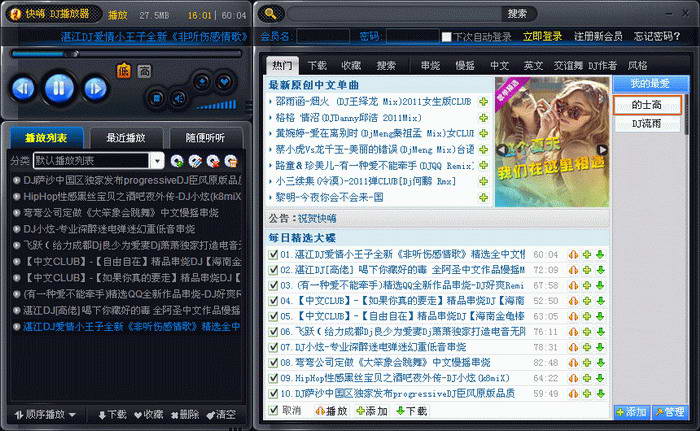Skip to the previous track

23,88
